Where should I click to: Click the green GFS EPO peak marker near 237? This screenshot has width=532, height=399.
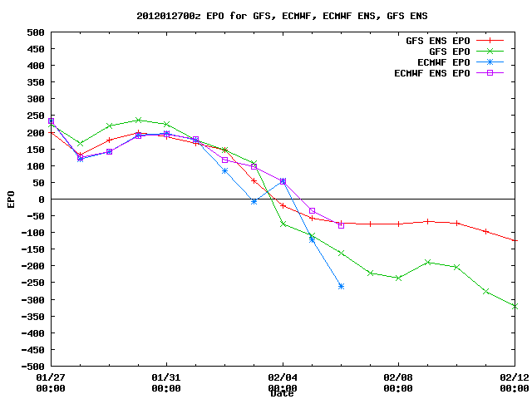point(138,120)
